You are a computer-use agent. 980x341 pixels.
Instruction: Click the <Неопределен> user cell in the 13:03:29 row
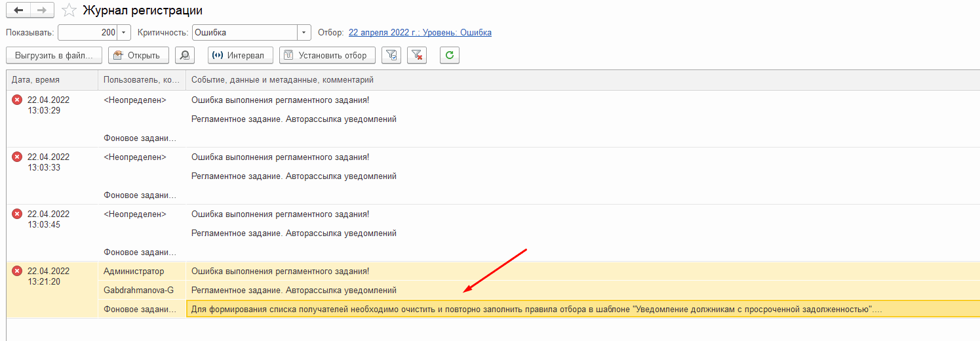coord(142,100)
